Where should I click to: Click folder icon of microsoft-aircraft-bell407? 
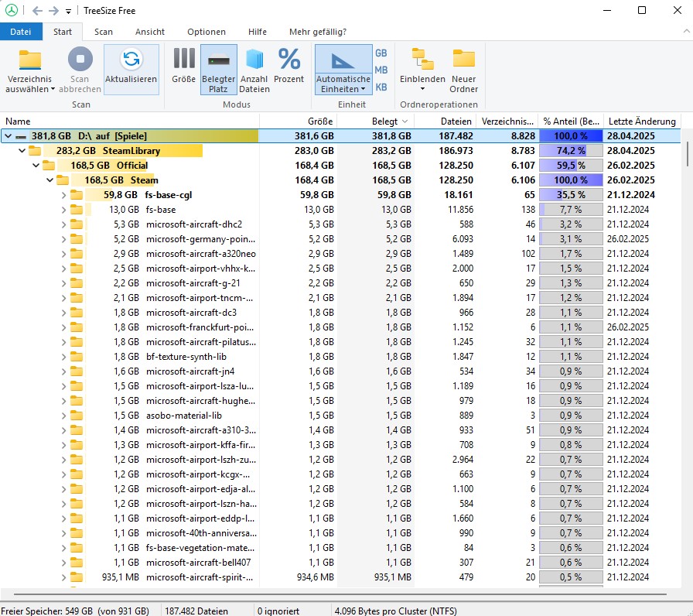[x=77, y=563]
